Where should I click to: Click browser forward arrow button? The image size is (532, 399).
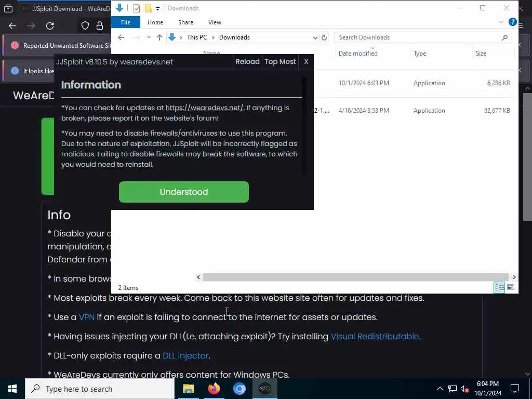pos(31,26)
